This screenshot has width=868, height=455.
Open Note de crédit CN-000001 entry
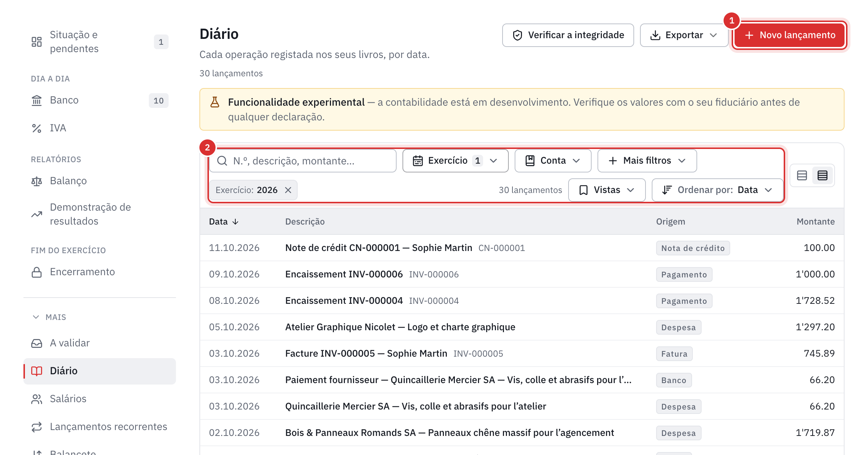[x=522, y=248]
